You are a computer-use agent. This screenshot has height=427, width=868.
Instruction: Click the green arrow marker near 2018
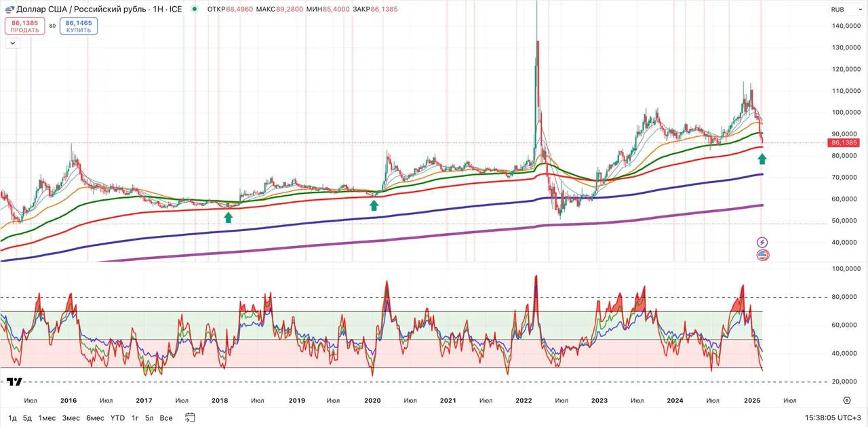tap(229, 217)
